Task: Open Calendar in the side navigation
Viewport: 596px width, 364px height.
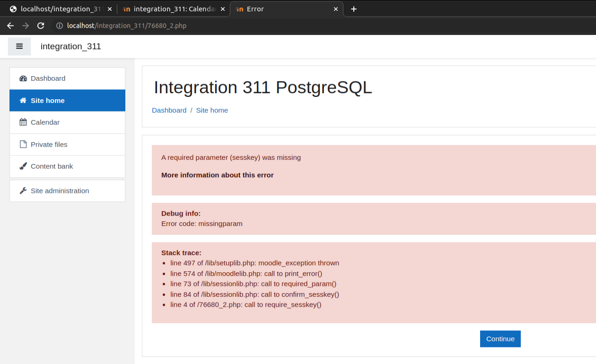Action: pyautogui.click(x=67, y=122)
